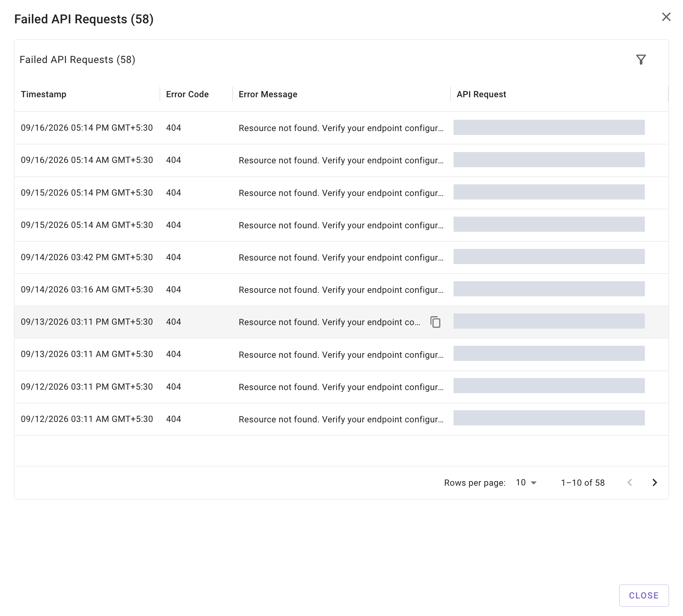Select timestamp 09/12/2026 03:11 AM GMT+5:30
683x616 pixels.
pos(87,419)
